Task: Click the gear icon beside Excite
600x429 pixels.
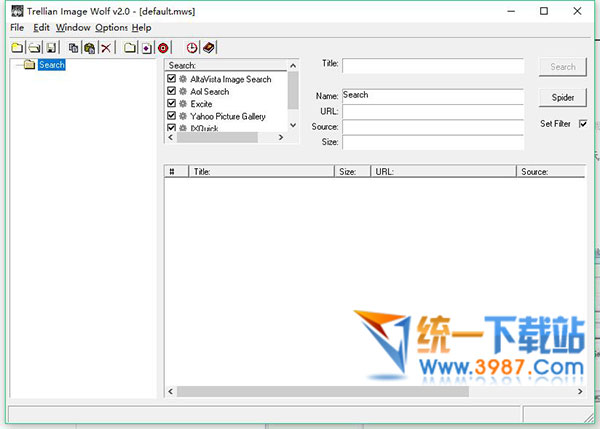Action: coord(183,103)
